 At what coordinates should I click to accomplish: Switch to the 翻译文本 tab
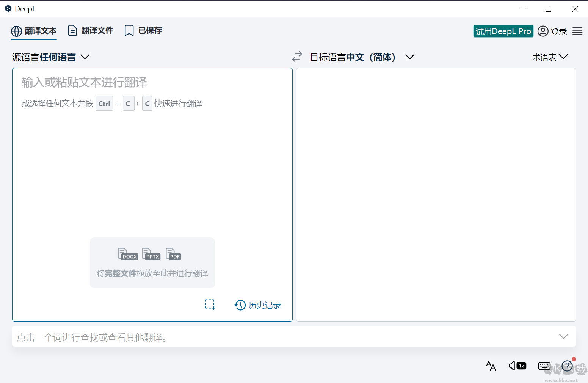click(34, 31)
